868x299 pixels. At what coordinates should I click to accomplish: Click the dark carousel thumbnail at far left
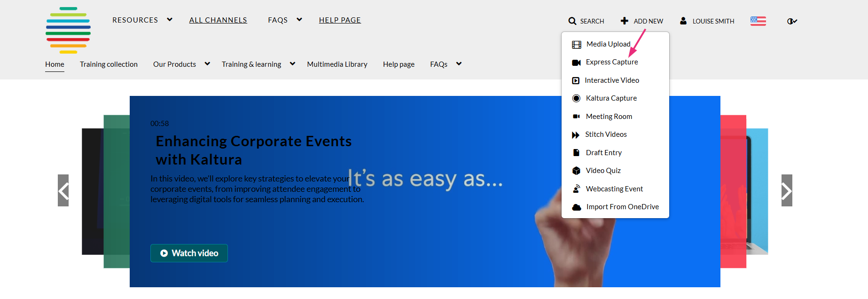93,191
